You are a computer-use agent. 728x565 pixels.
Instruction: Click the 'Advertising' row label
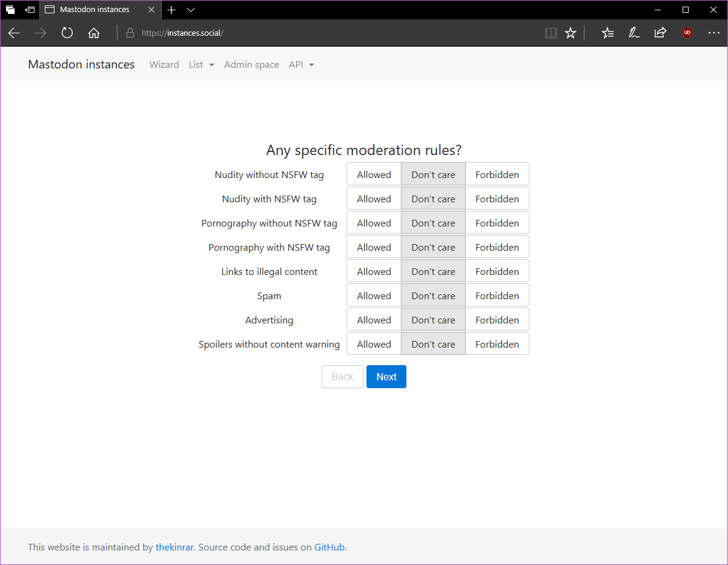point(269,320)
